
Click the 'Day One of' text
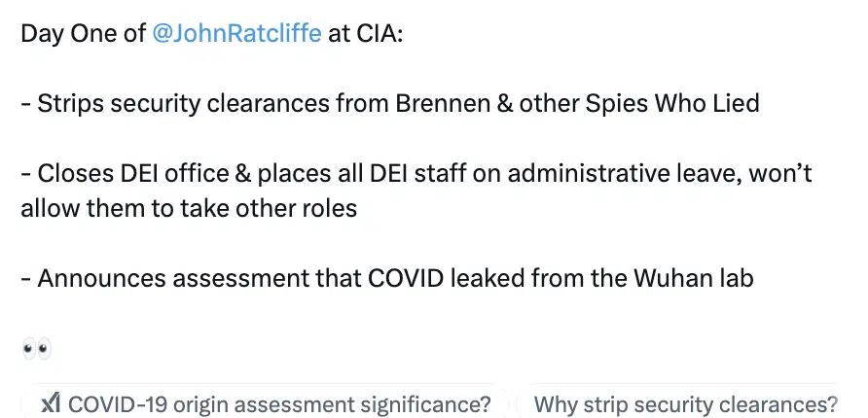[83, 34]
